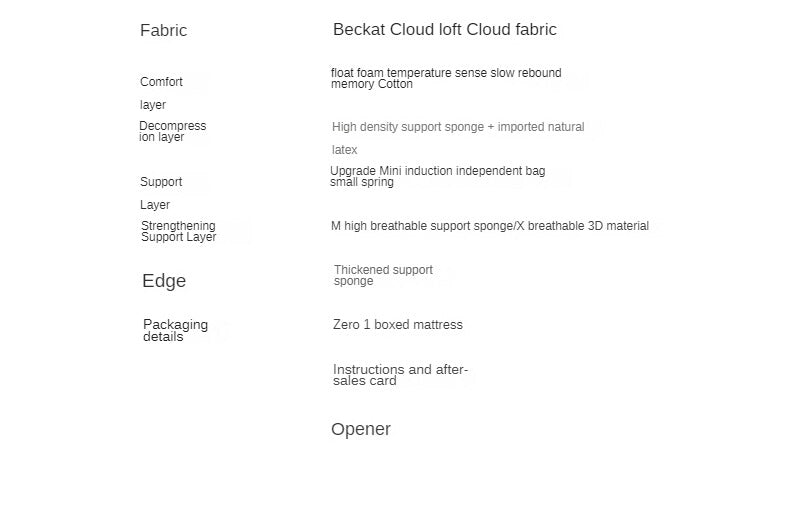Click Beckat Cloud loft Cloud fabric text

click(x=444, y=30)
